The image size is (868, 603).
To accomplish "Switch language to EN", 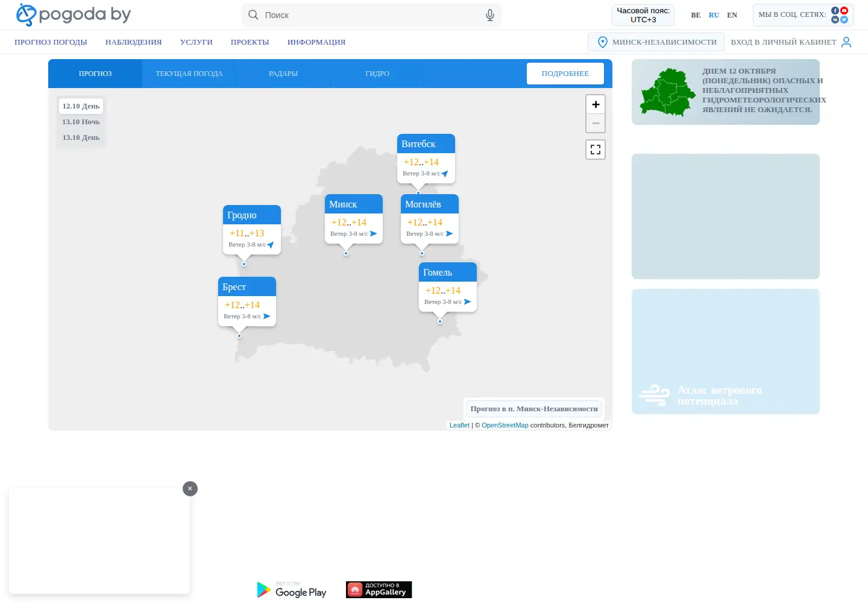I will (x=732, y=15).
